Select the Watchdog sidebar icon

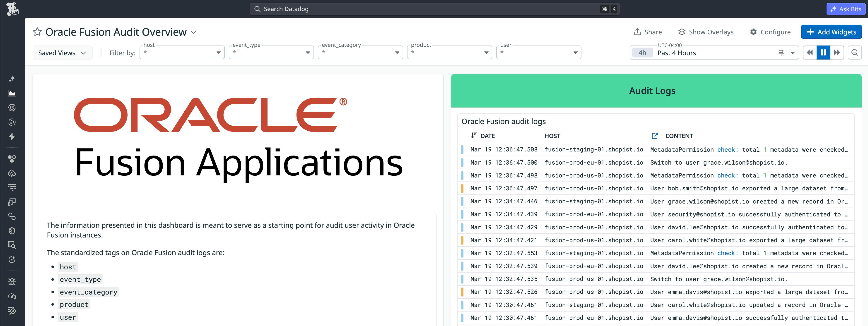click(x=12, y=108)
